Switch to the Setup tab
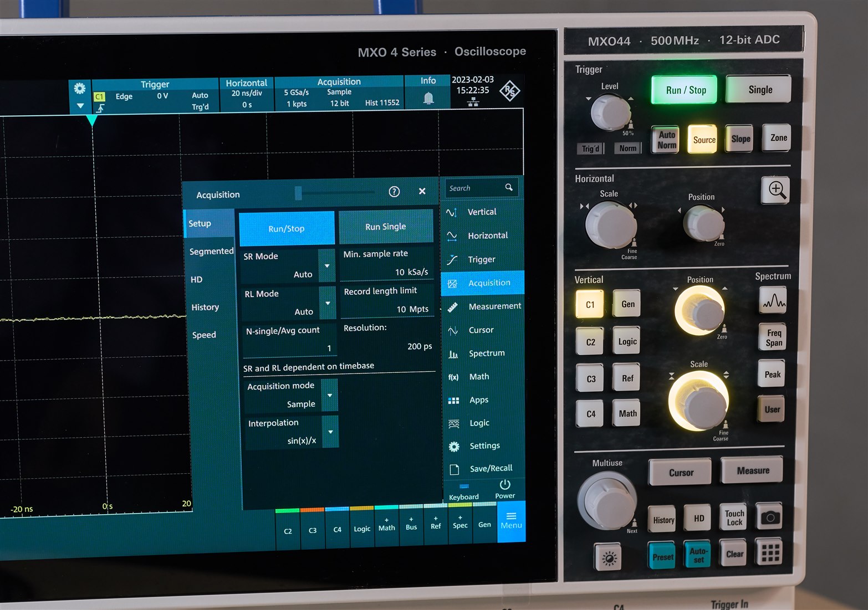Viewport: 868px width, 610px height. [x=209, y=224]
